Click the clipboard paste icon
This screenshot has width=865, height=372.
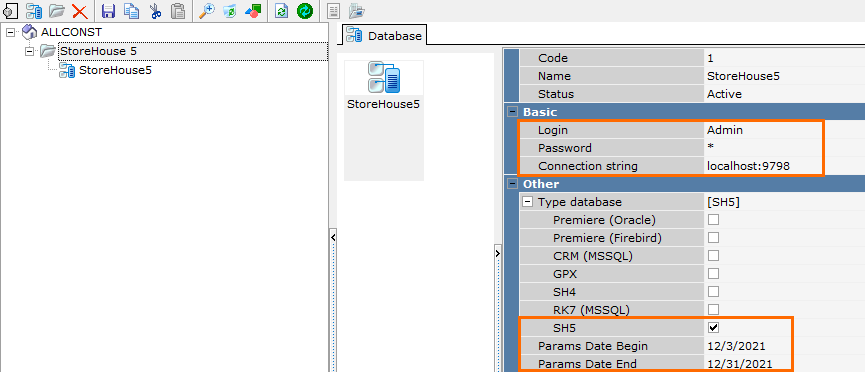click(177, 10)
